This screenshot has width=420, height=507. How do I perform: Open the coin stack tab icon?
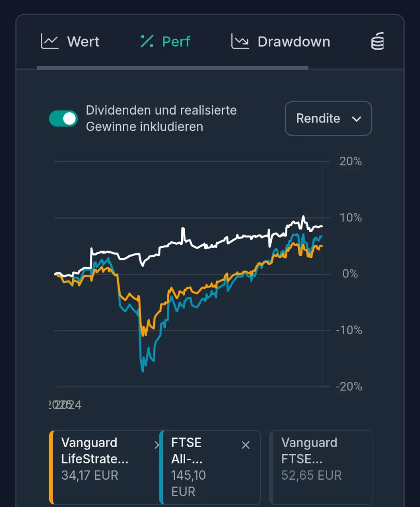378,41
